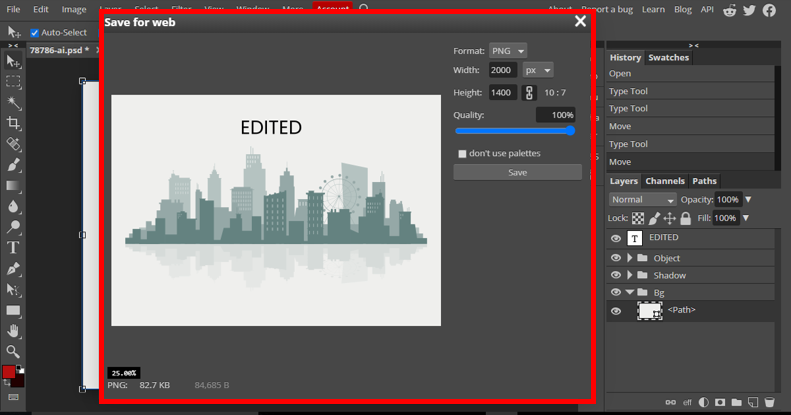The image size is (791, 415).
Task: Open the Blog link
Action: [683, 10]
